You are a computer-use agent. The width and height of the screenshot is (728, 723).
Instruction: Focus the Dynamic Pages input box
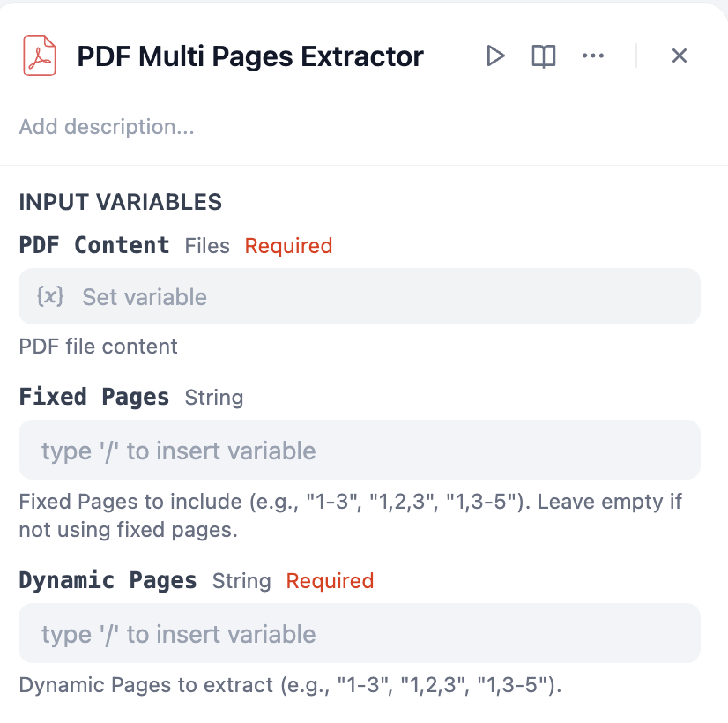click(360, 634)
